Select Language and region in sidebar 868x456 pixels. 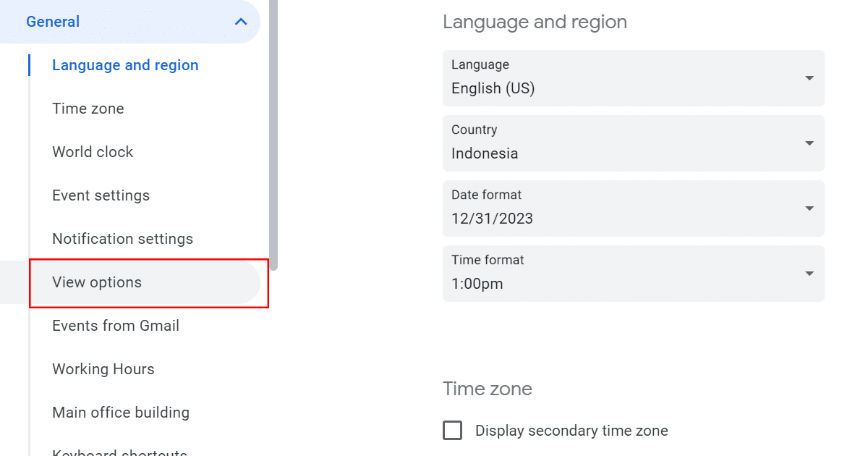tap(125, 65)
